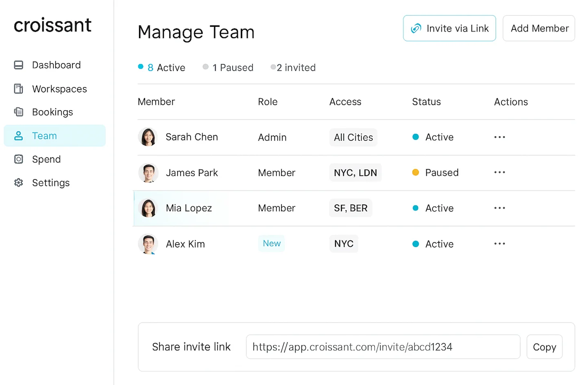The height and width of the screenshot is (385, 588).
Task: Open Alex Kim's actions ellipsis menu
Action: click(499, 243)
